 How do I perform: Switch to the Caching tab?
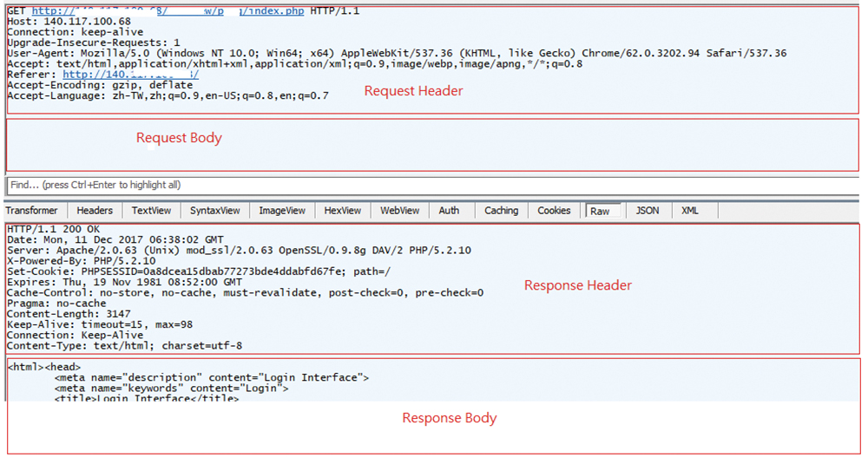[501, 211]
